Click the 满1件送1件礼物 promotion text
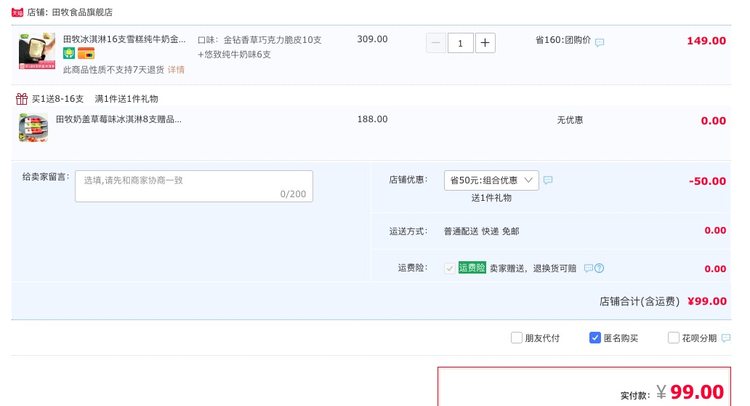The width and height of the screenshot is (750, 406). click(126, 99)
